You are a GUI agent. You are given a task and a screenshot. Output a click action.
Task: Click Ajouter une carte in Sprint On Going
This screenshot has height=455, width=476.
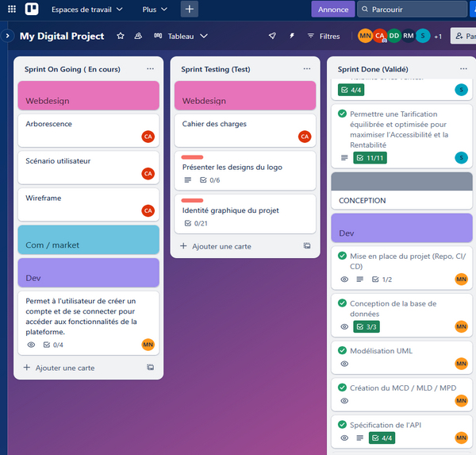coord(65,368)
